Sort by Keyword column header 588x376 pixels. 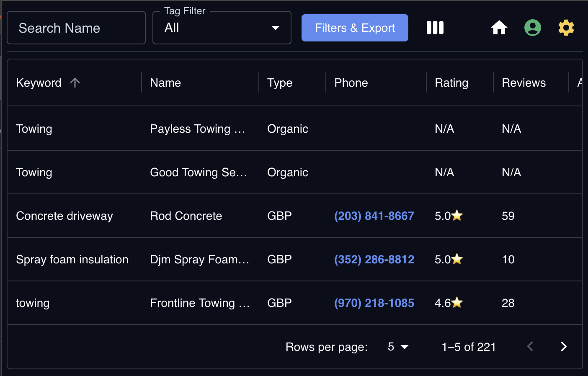pyautogui.click(x=39, y=83)
